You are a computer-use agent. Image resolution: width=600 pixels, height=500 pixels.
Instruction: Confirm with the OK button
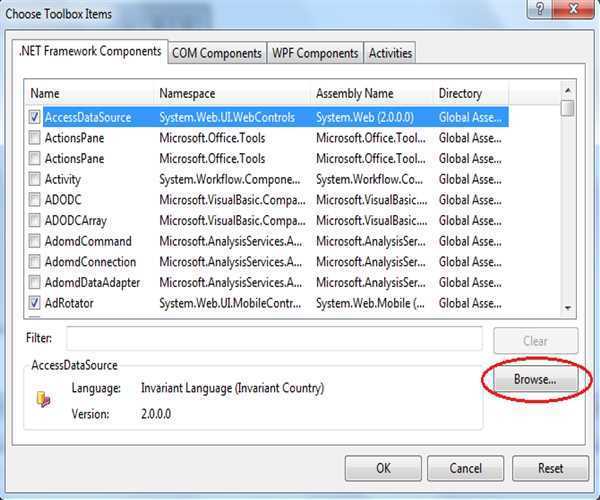[x=383, y=467]
